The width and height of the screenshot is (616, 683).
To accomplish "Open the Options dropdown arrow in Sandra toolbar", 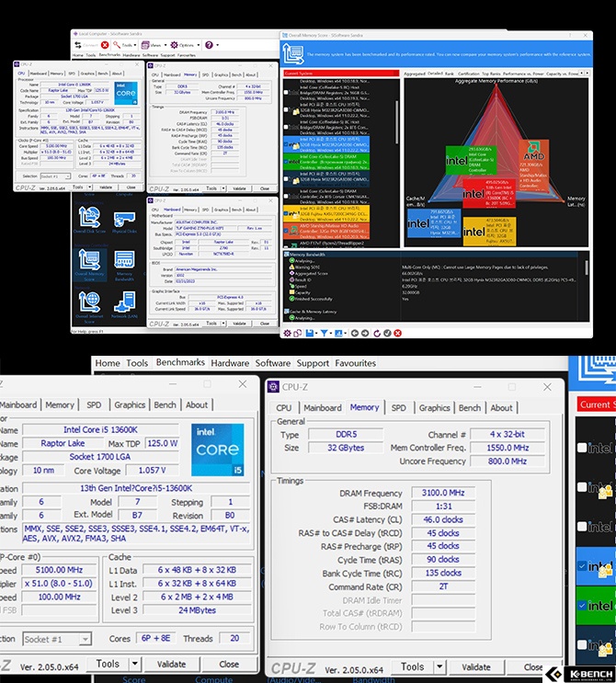I will (199, 45).
